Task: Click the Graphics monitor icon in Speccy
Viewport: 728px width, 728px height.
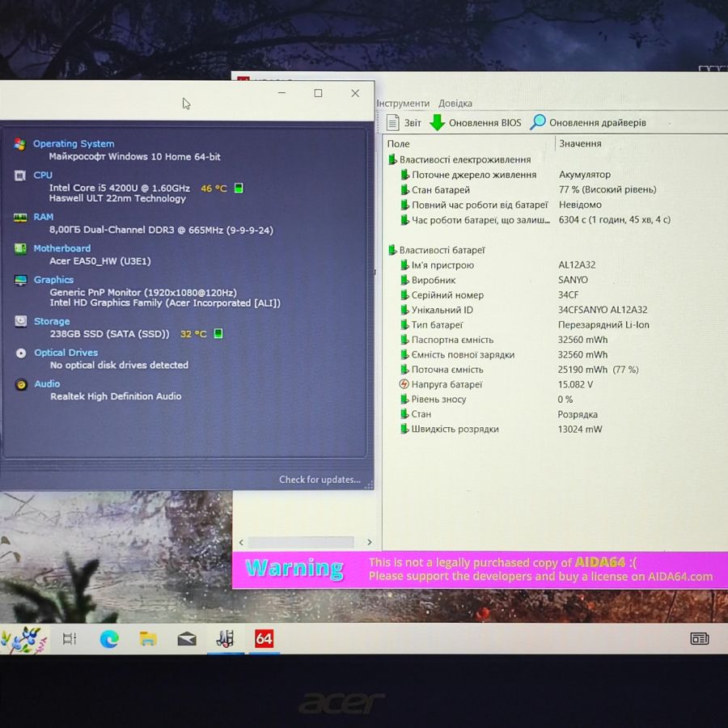Action: pyautogui.click(x=20, y=280)
